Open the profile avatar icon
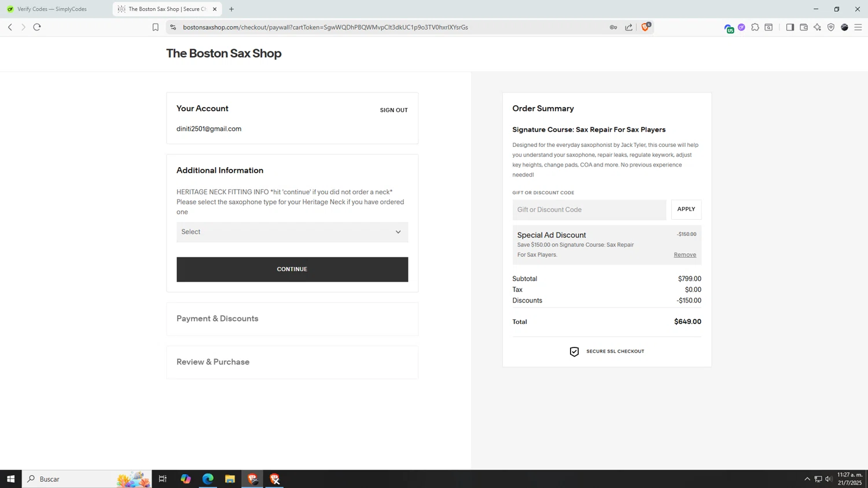 [845, 27]
